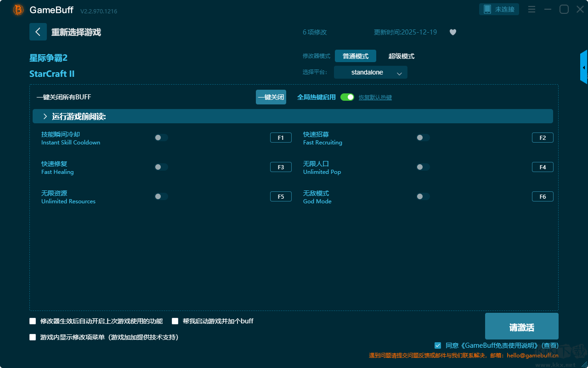Image resolution: width=588 pixels, height=368 pixels.
Task: Select the 普通模式 tab
Action: tap(355, 56)
